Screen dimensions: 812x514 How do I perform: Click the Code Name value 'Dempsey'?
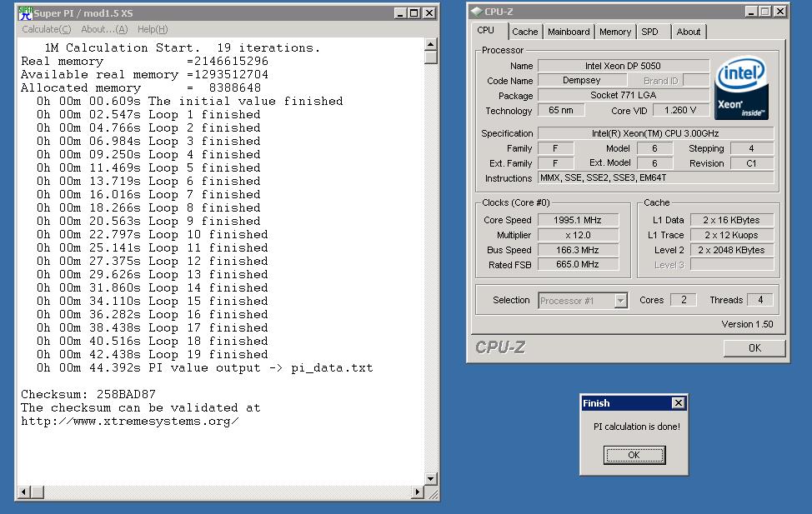582,80
